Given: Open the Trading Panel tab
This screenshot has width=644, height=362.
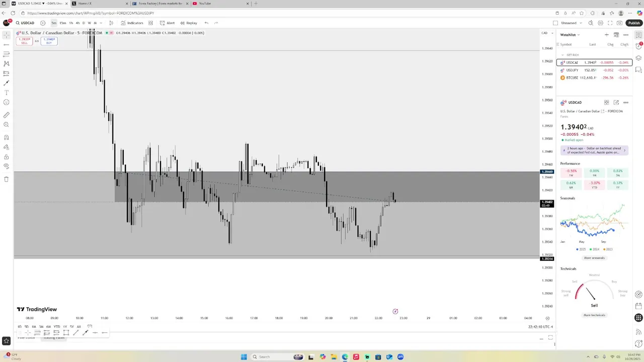Looking at the screenshot, I should (54, 337).
